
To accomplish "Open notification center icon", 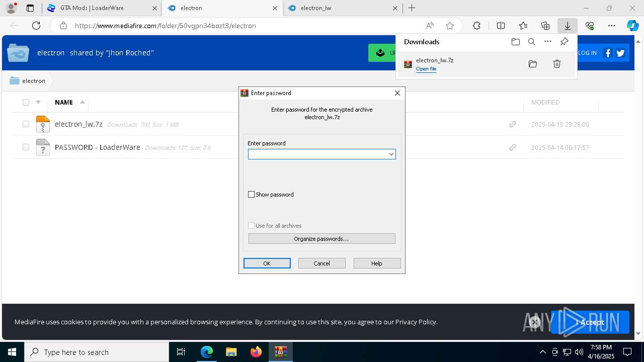I will (627, 352).
